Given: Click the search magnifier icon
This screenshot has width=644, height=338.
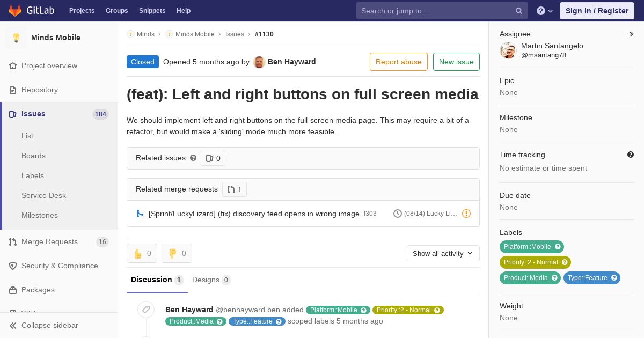Looking at the screenshot, I should click(x=519, y=11).
